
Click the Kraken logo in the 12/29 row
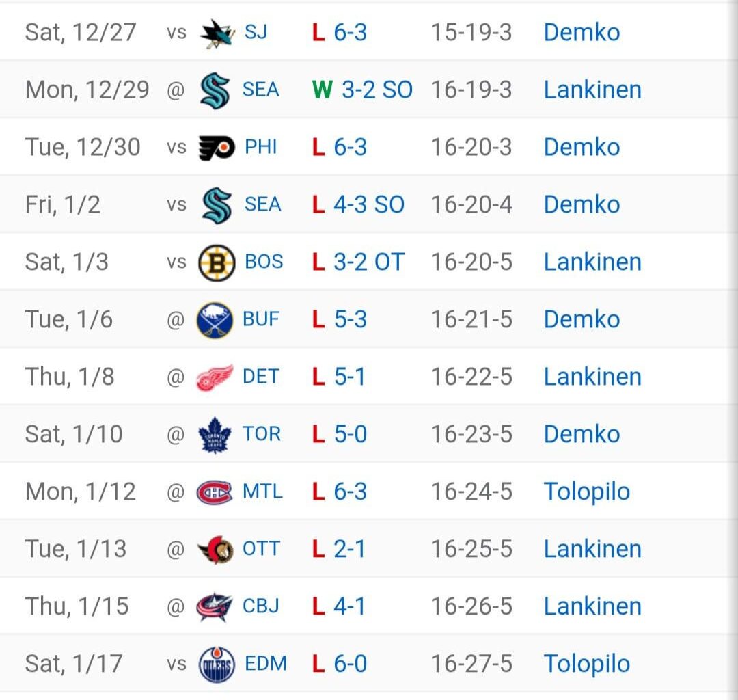[x=215, y=90]
